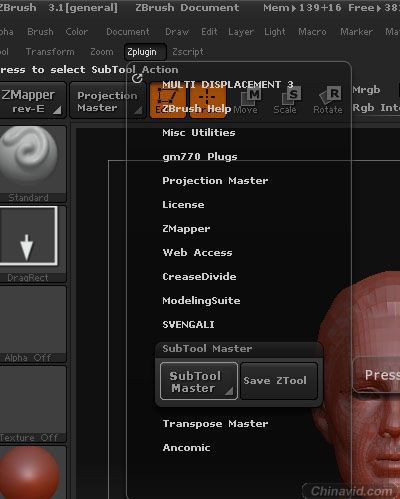Screen dimensions: 400x499
Task: Expand MULTI DISPLACEMENT 3 section
Action: 228,85
